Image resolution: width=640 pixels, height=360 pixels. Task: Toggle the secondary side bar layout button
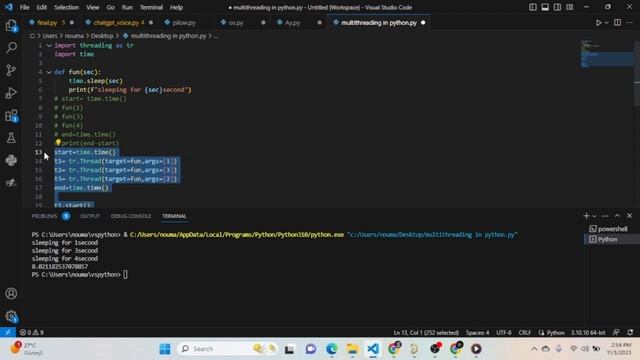(557, 7)
